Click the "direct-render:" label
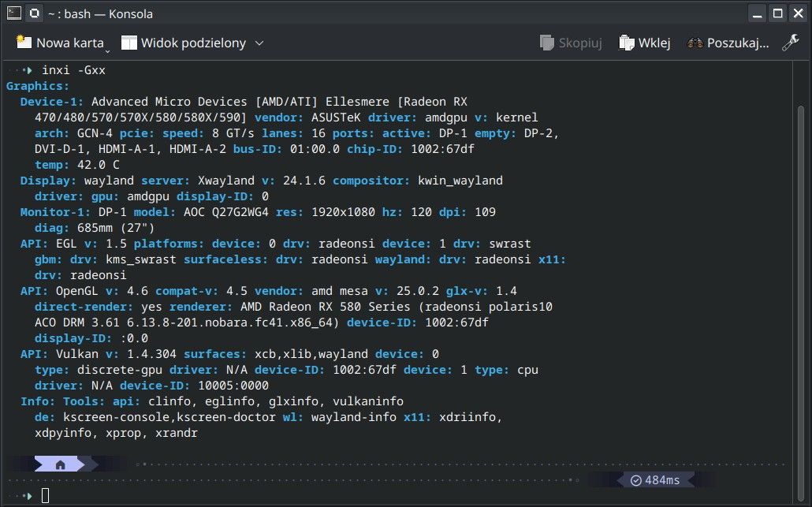This screenshot has width=812, height=507. (x=84, y=307)
